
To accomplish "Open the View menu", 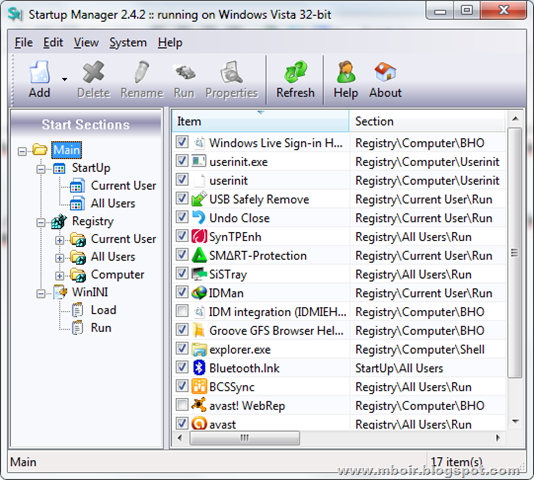I will click(x=86, y=43).
